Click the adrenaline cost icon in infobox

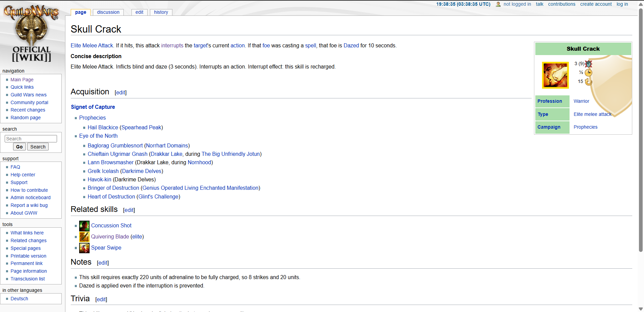[589, 64]
